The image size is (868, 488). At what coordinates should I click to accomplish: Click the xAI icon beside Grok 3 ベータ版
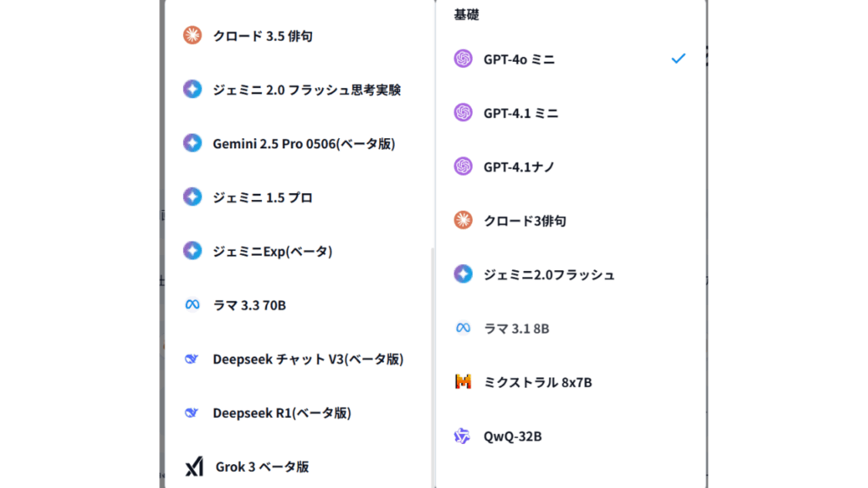click(194, 467)
